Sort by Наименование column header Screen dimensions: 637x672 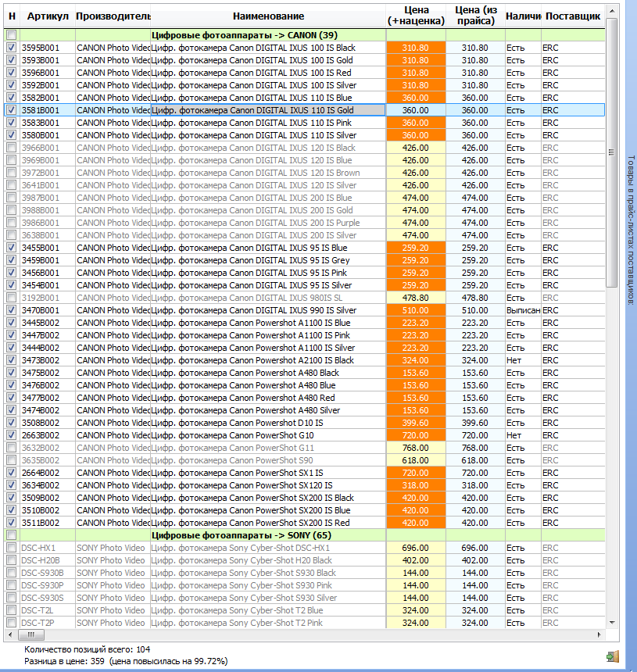tap(268, 16)
